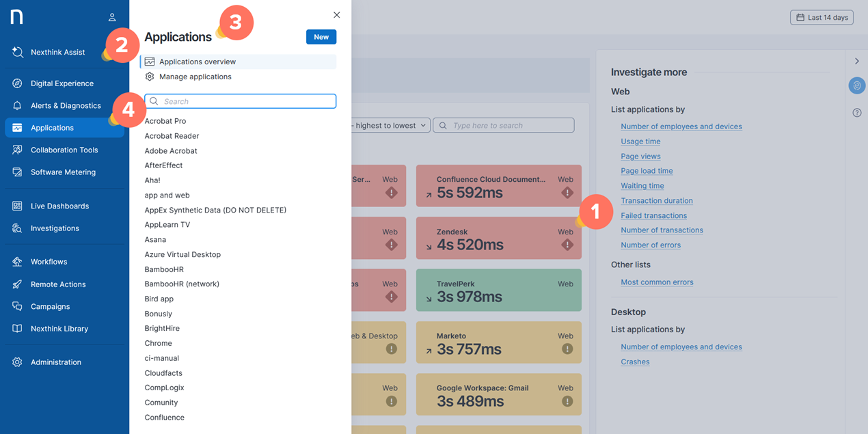Open the Last 14 days date picker

tap(822, 18)
